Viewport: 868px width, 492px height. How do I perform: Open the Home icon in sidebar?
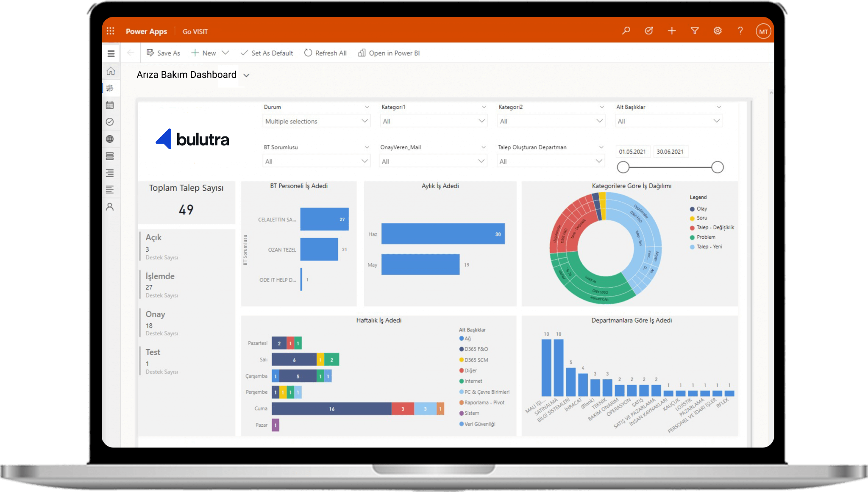point(111,71)
